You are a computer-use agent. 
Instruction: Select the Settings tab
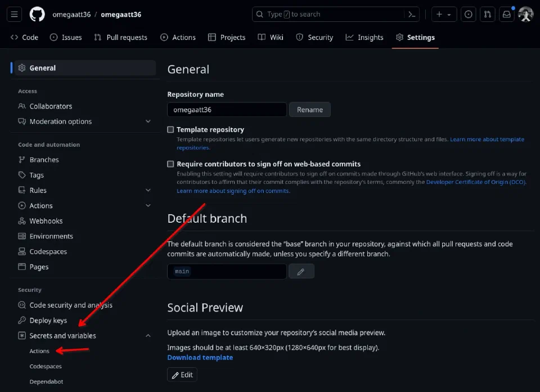(x=415, y=37)
